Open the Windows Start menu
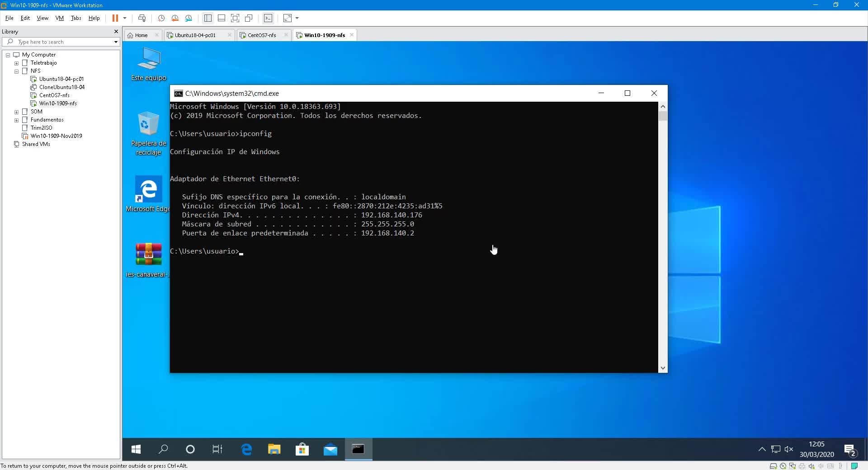This screenshot has height=470, width=868. pos(136,449)
